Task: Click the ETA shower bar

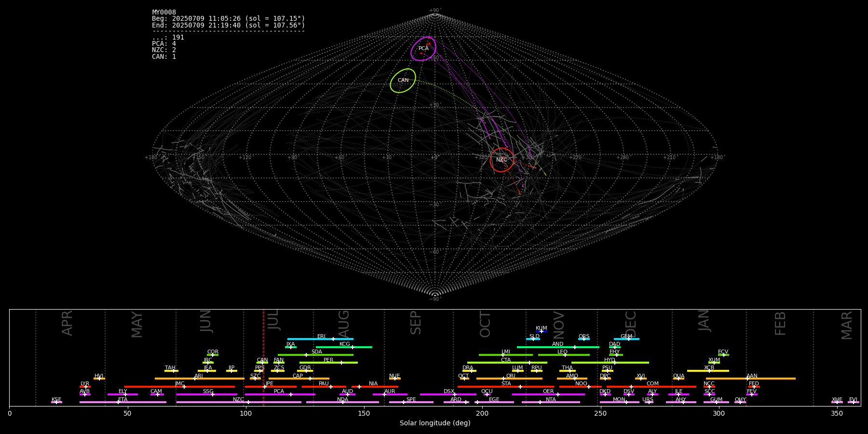Action: (x=123, y=402)
